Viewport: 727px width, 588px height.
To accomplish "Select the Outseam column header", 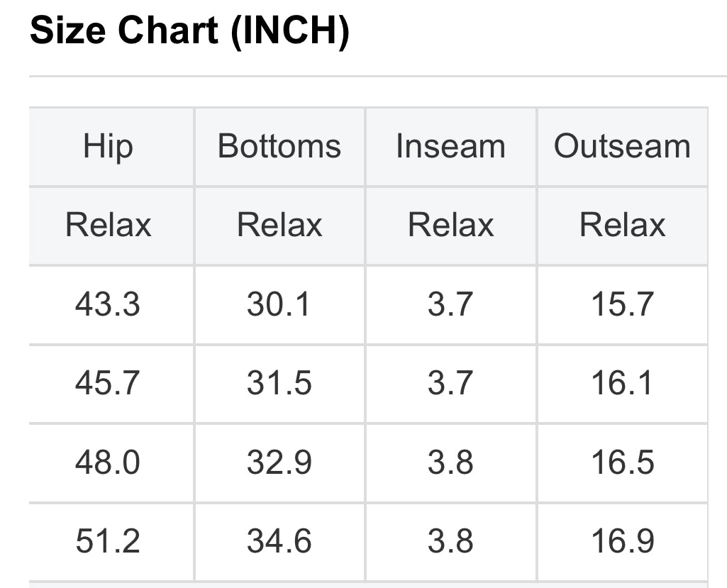I will pyautogui.click(x=622, y=147).
